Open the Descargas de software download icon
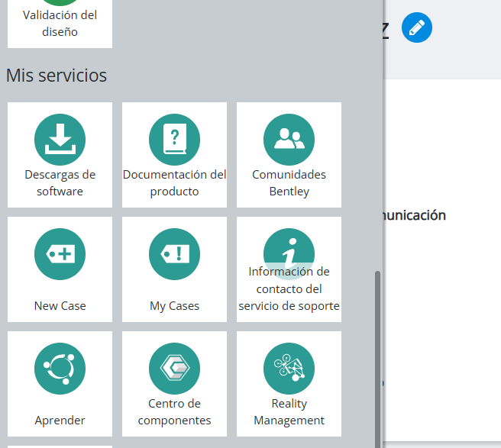The width and height of the screenshot is (501, 448). coord(60,140)
